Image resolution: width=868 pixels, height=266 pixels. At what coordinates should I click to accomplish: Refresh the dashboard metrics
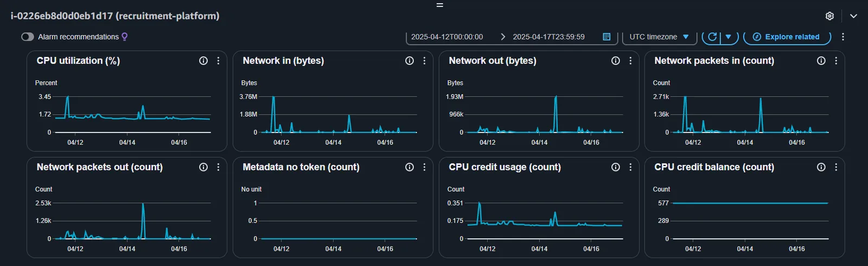click(x=712, y=37)
